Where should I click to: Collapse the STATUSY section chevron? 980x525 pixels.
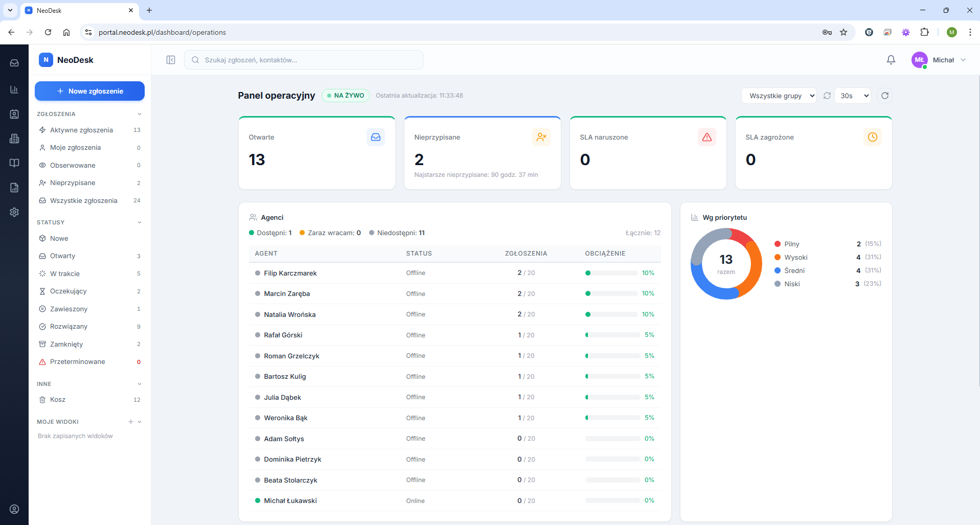coord(140,222)
